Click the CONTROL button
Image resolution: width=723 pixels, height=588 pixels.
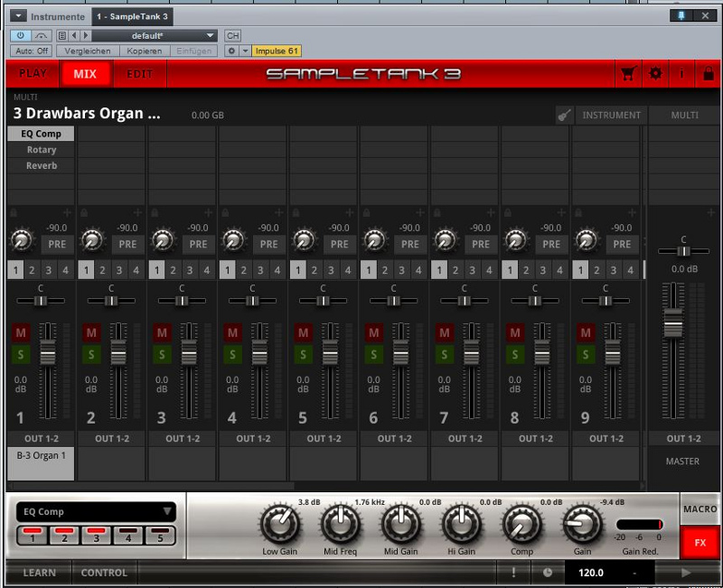(x=104, y=573)
